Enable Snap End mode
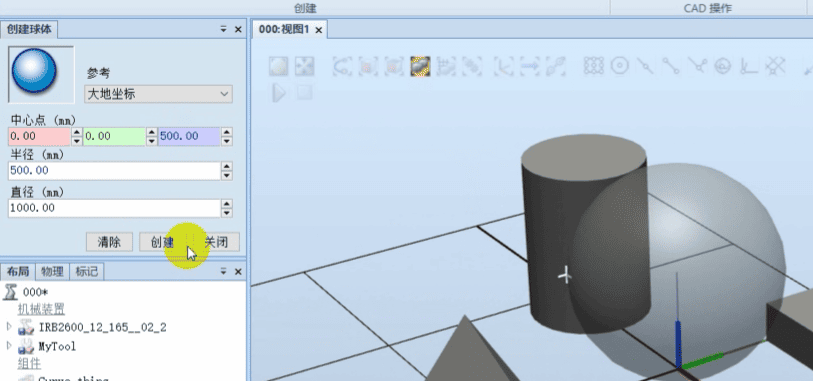Viewport: 813px width, 381px height. coord(671,66)
